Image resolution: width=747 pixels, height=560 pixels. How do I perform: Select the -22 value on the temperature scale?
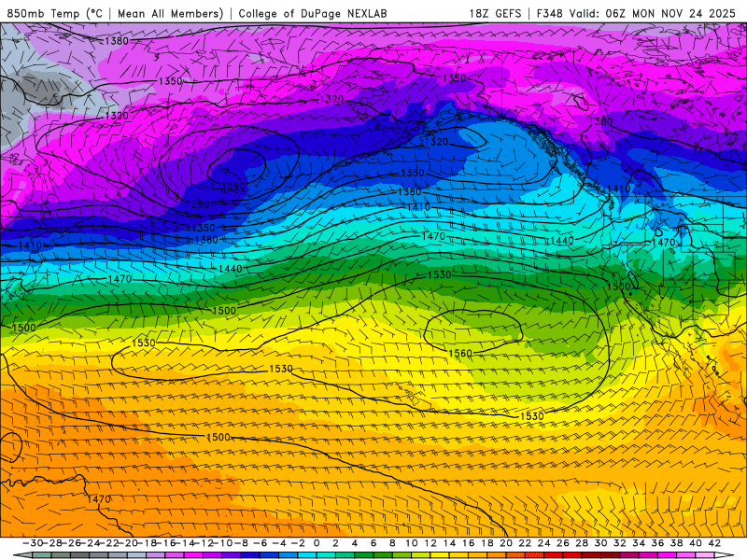(x=109, y=543)
